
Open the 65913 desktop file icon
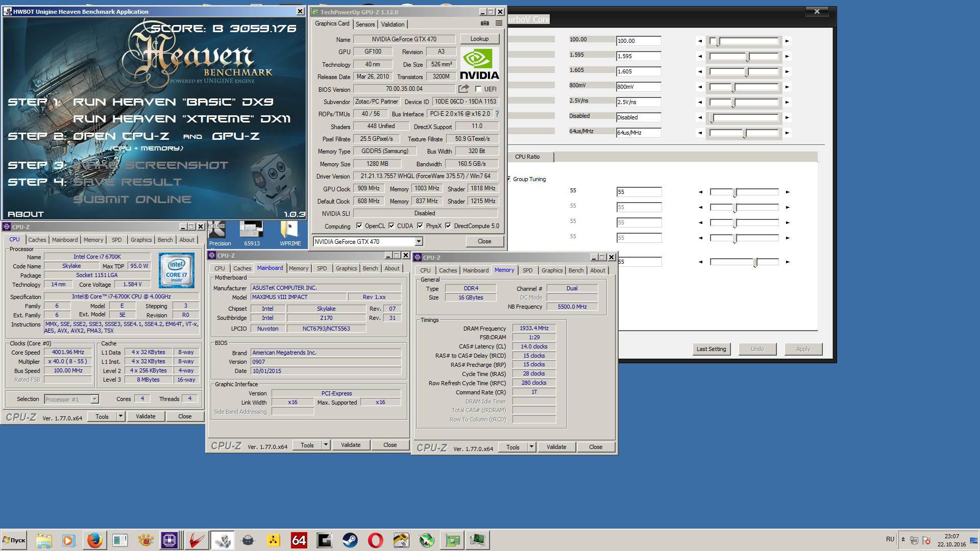tap(252, 233)
